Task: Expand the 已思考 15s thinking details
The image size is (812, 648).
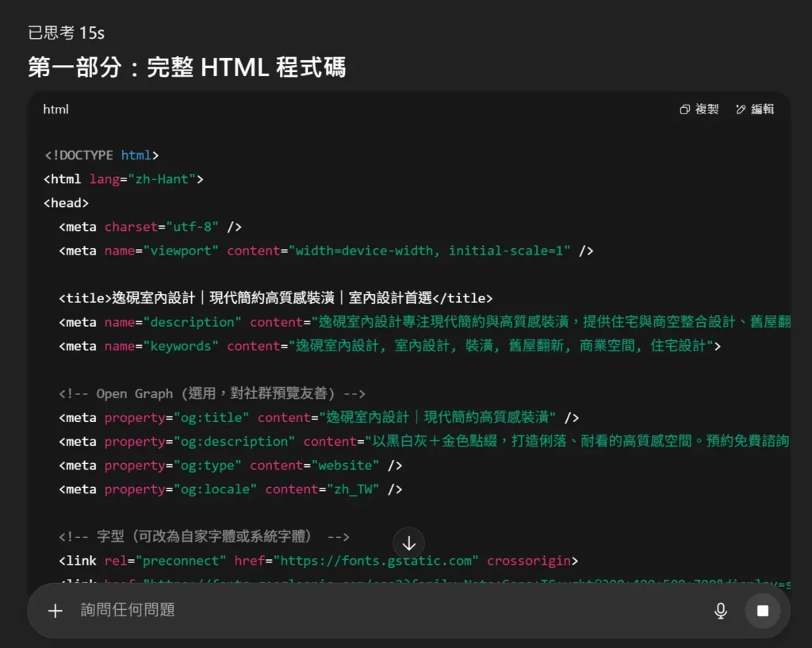Action: [x=66, y=33]
